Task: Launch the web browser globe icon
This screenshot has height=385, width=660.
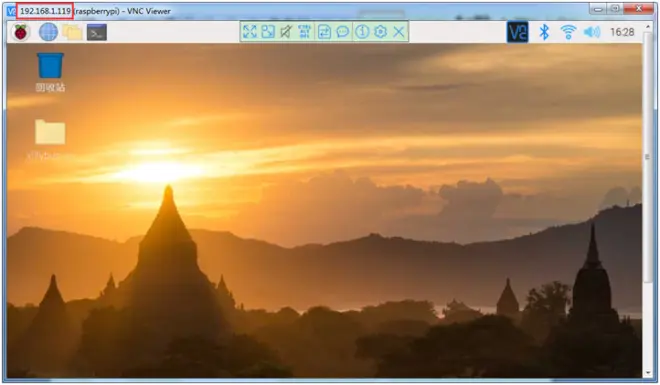Action: coord(48,32)
